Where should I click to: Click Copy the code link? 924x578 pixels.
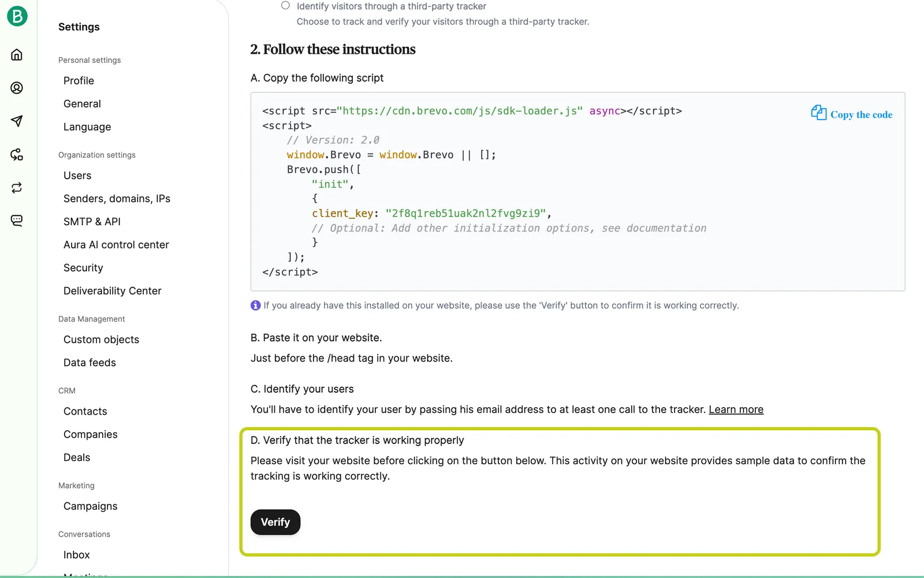[x=861, y=114]
